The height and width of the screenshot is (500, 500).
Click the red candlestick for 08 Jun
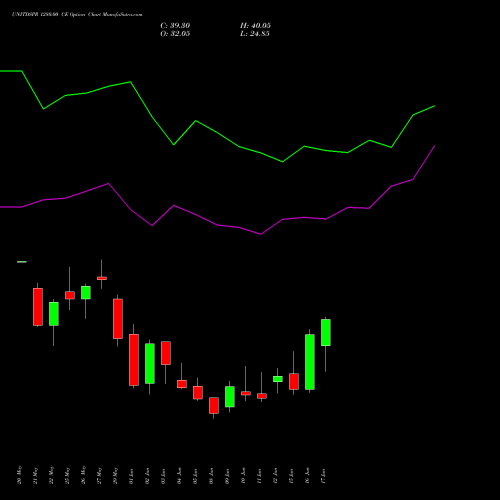[214, 405]
